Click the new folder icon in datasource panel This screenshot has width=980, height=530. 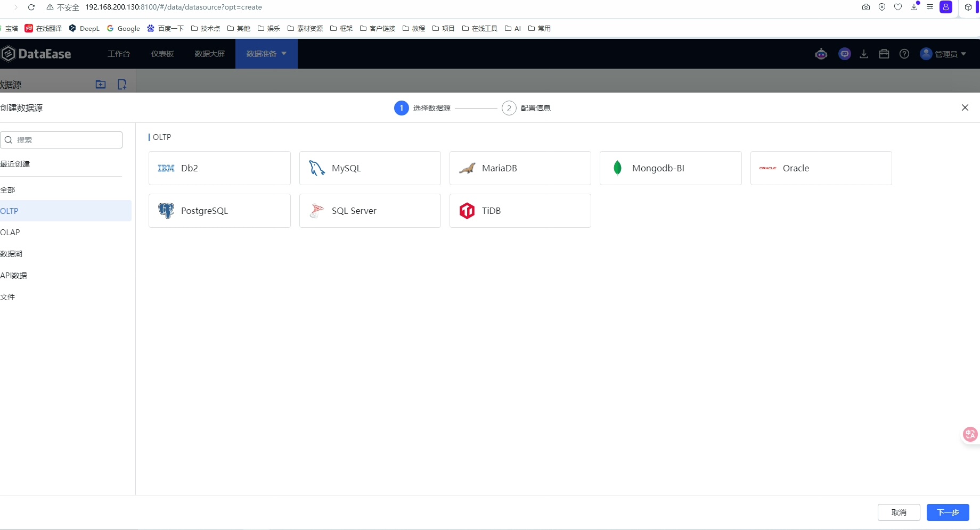click(x=101, y=84)
